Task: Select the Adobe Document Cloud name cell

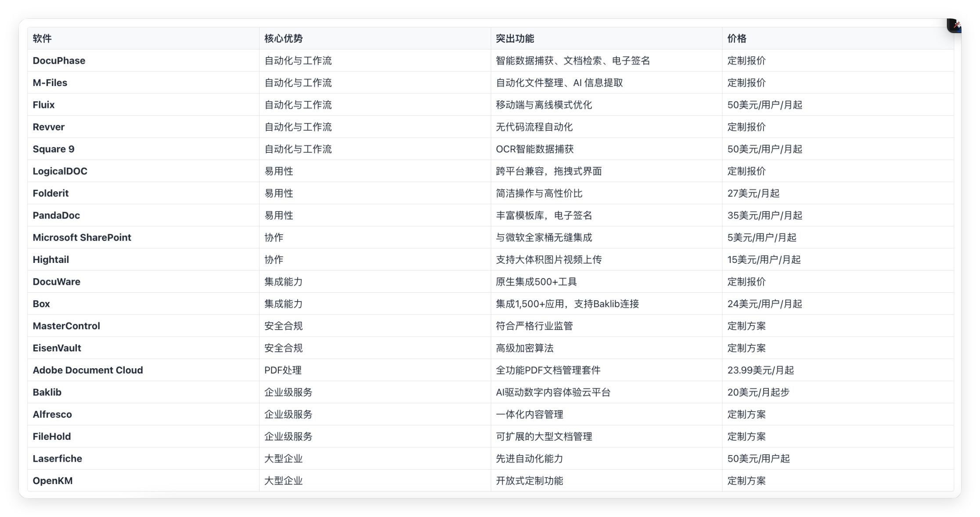Action: (x=87, y=370)
